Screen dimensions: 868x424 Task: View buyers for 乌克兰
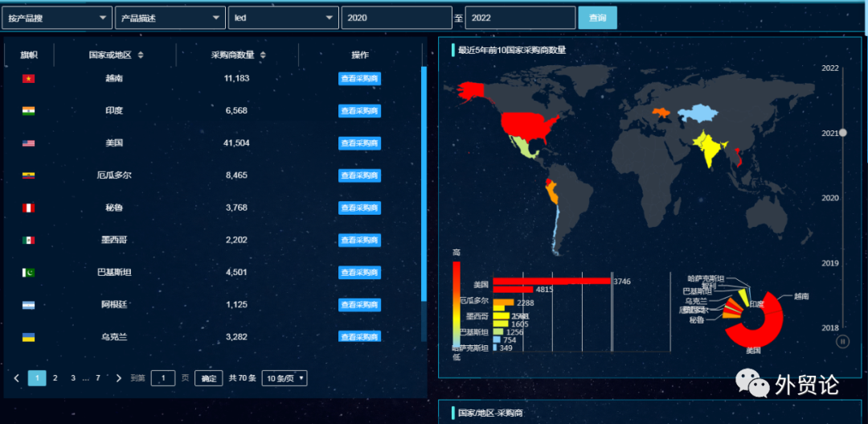click(359, 336)
